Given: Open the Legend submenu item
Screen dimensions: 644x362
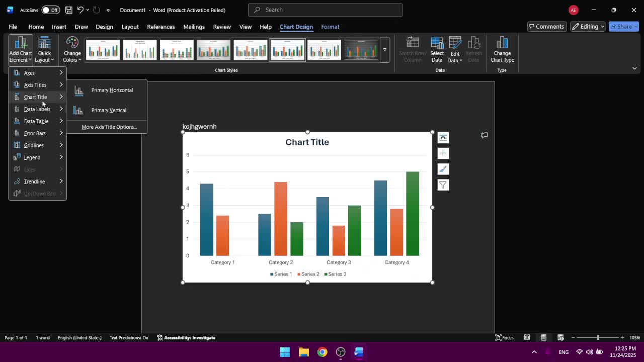Looking at the screenshot, I should (32, 157).
